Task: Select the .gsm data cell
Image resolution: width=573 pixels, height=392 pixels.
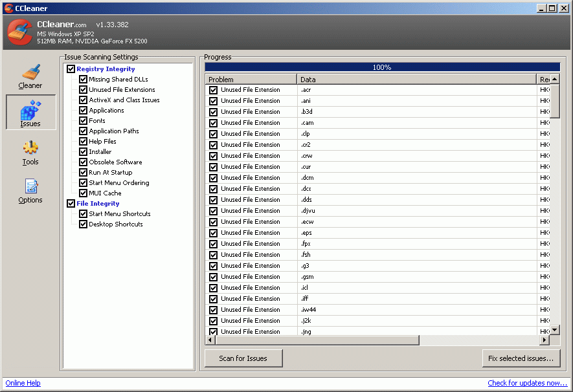Action: [417, 277]
